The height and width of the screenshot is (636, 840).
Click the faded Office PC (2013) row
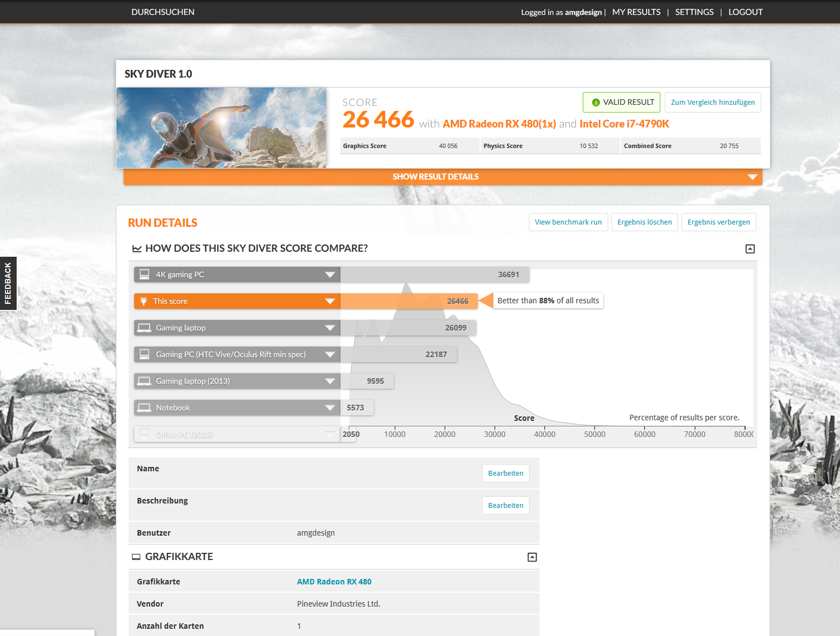tap(237, 434)
